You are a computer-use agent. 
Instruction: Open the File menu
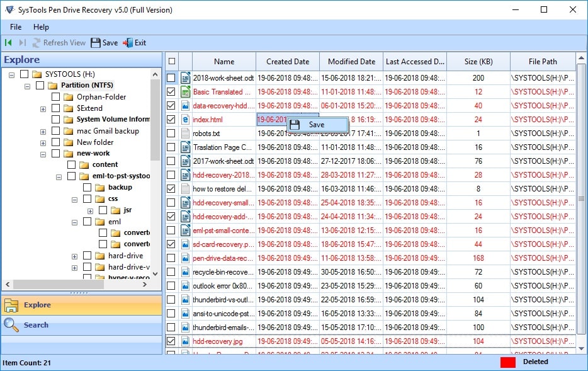[x=16, y=27]
